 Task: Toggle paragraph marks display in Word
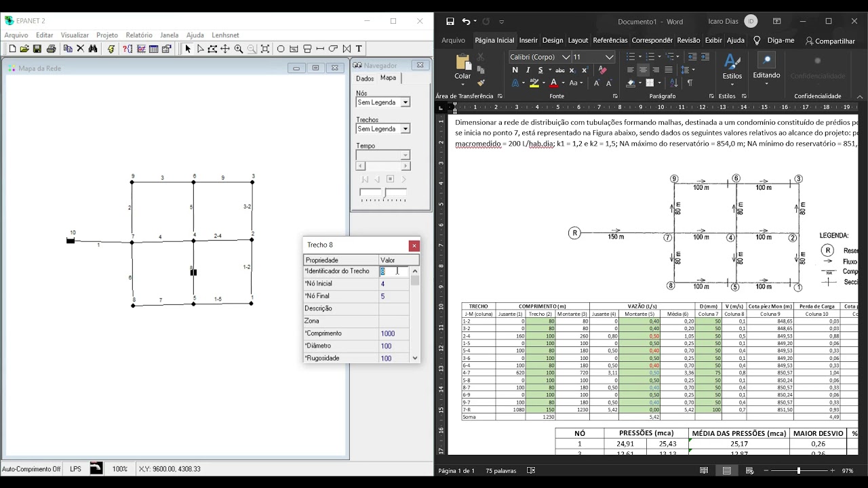[x=690, y=83]
